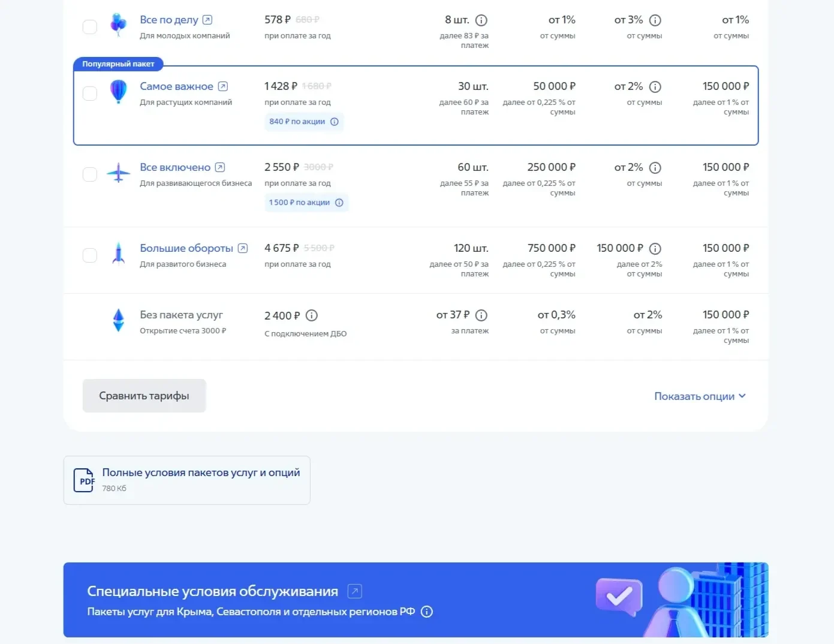Open external link icon next to Самое важное
Viewport: 834px width, 644px height.
click(223, 86)
